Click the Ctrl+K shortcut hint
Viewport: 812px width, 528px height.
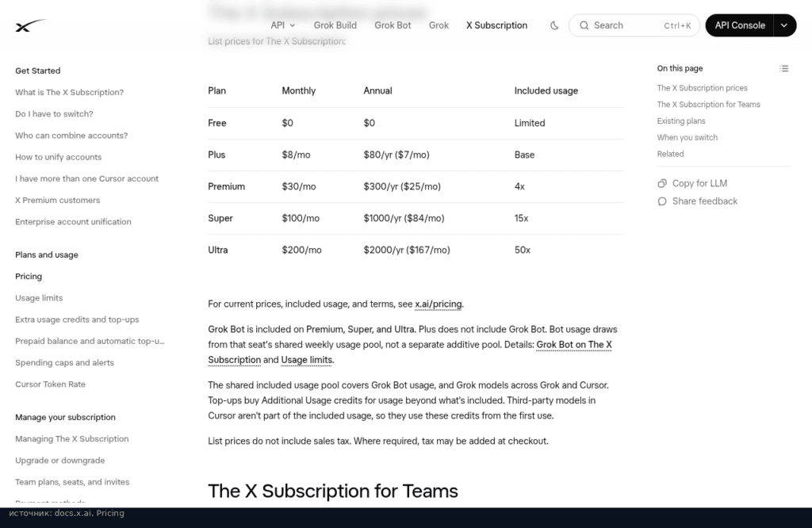677,25
